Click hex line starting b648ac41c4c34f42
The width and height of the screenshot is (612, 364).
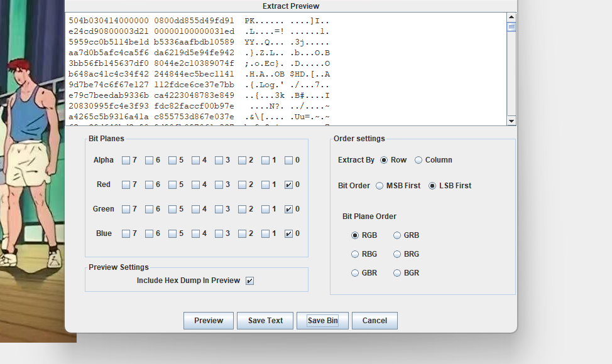[x=199, y=74]
